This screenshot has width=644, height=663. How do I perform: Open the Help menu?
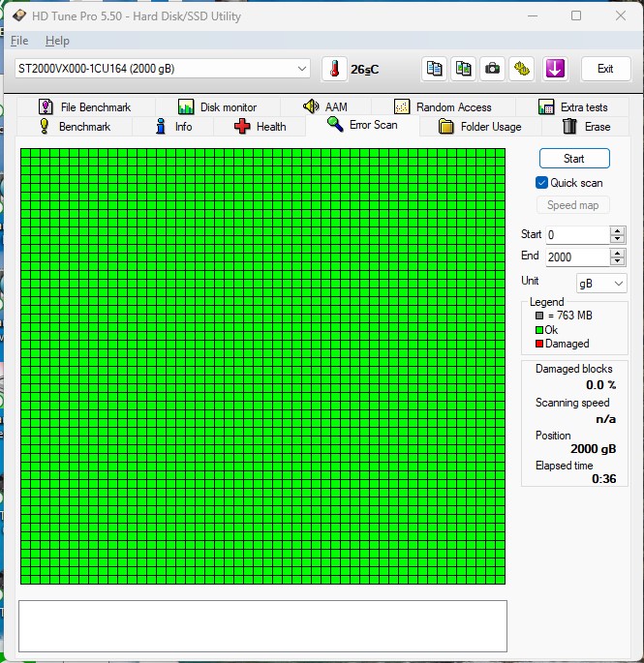tap(57, 41)
